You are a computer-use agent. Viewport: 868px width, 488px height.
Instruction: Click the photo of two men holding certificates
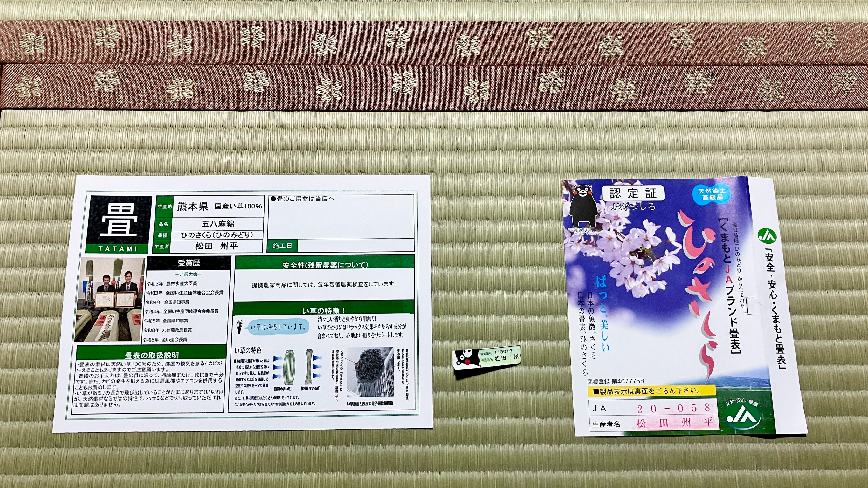[x=111, y=300]
